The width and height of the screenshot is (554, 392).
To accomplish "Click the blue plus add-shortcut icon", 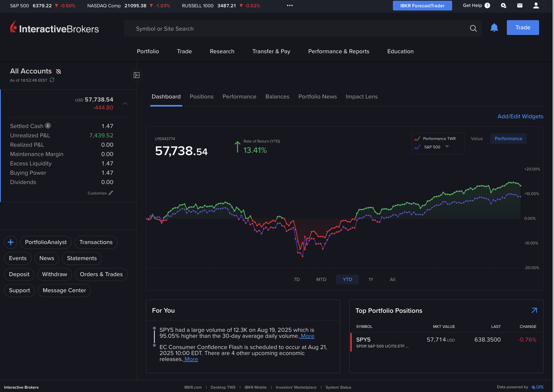I will [x=11, y=242].
